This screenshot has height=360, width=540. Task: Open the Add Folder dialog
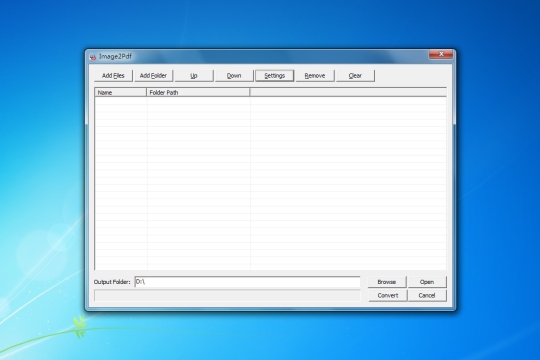[x=153, y=75]
